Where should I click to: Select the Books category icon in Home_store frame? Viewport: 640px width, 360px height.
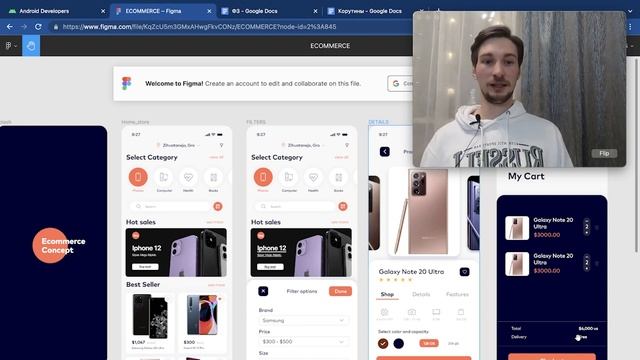coord(213,177)
